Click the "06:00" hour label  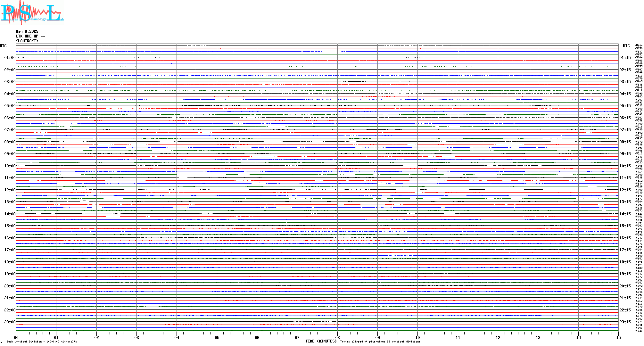point(10,118)
